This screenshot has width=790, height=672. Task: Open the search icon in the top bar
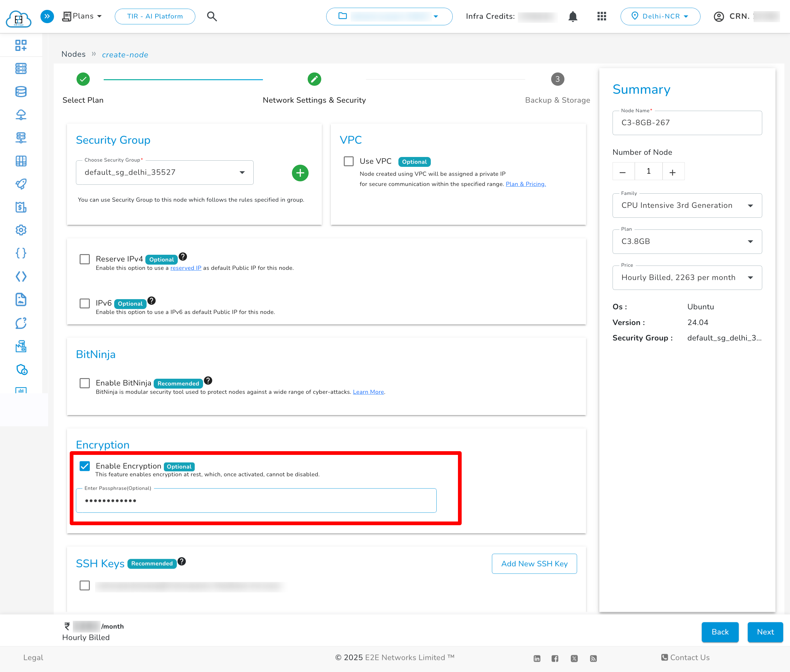click(212, 16)
